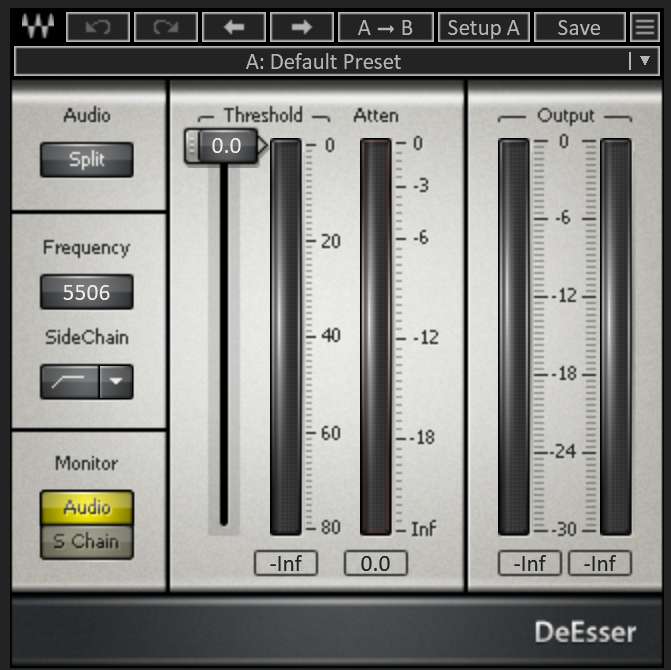Click the sidechain high-pass filter shape icon
This screenshot has height=670, width=671.
point(70,381)
